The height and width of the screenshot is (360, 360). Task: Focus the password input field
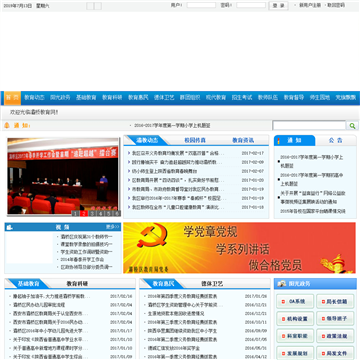pyautogui.click(x=251, y=5)
